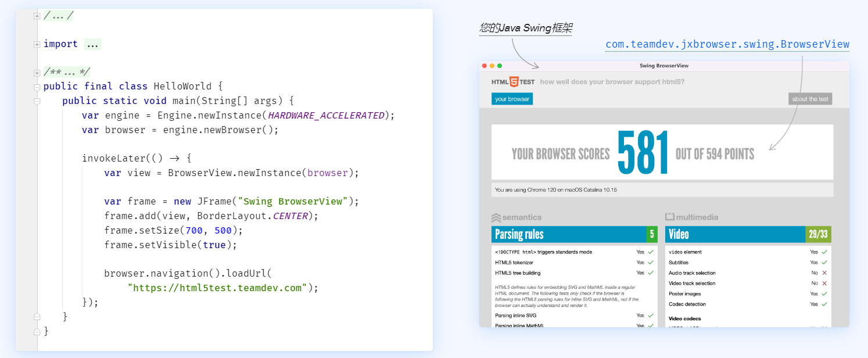The height and width of the screenshot is (358, 868).
Task: Expand the first folded /.../ comment block
Action: click(x=37, y=16)
